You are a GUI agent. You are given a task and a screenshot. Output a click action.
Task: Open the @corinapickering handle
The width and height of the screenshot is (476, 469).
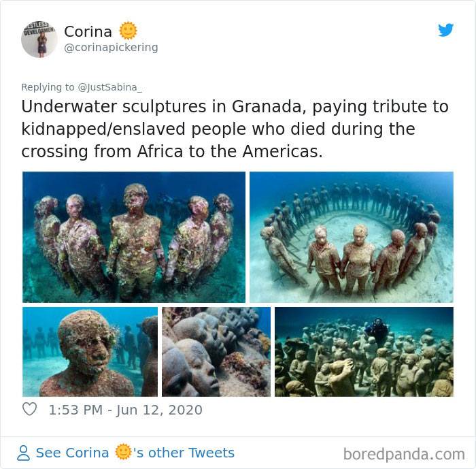tap(111, 48)
